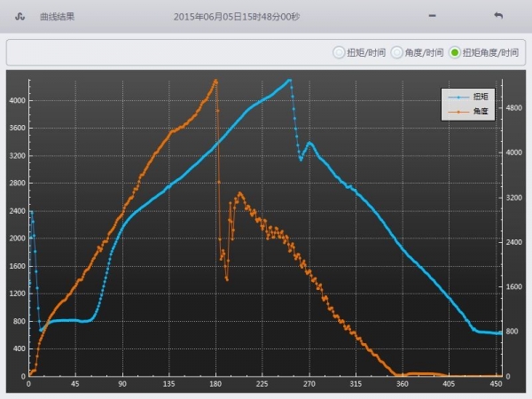Select the 扭矩/时间 radio button

[339, 52]
